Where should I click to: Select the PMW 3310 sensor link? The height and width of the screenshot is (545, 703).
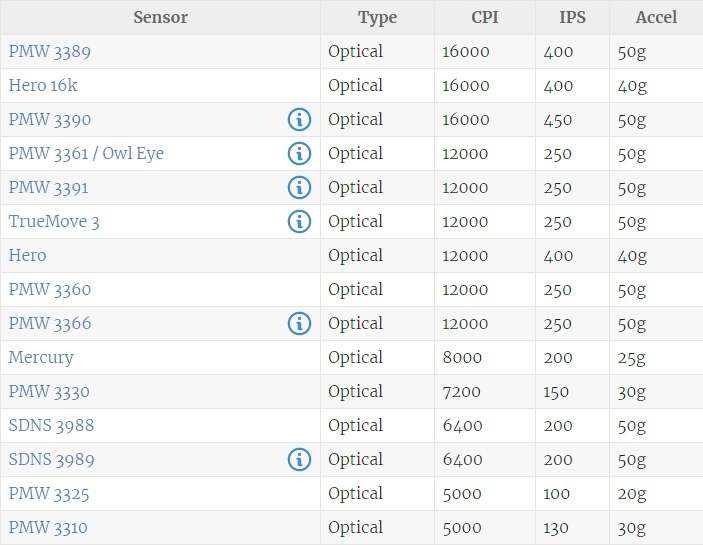point(50,528)
